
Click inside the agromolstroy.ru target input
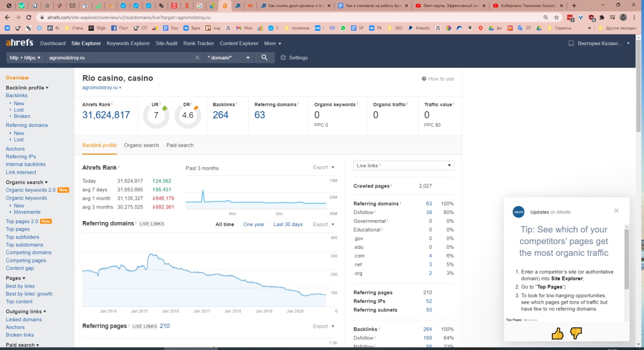(x=120, y=58)
